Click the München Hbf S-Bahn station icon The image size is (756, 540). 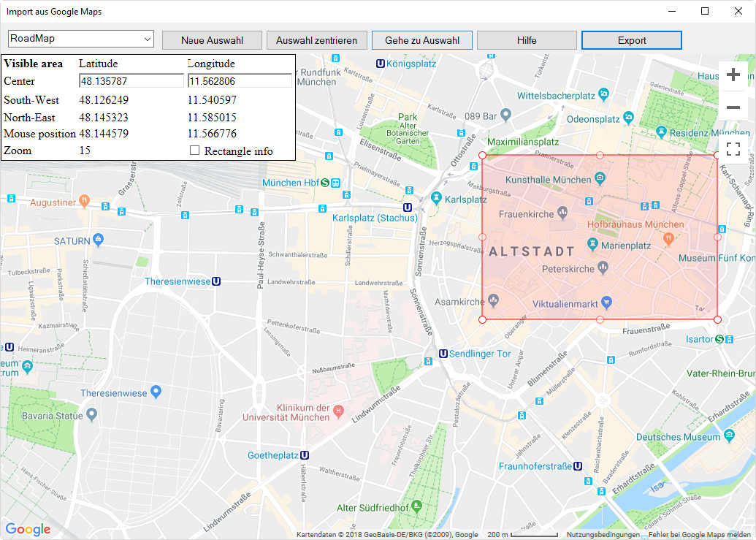[325, 183]
